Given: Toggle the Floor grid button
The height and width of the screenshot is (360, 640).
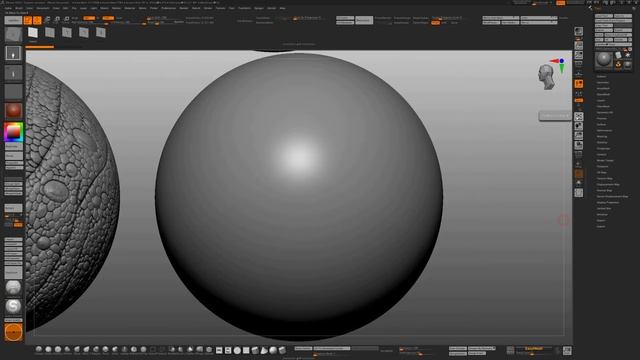Looking at the screenshot, I should click(578, 73).
